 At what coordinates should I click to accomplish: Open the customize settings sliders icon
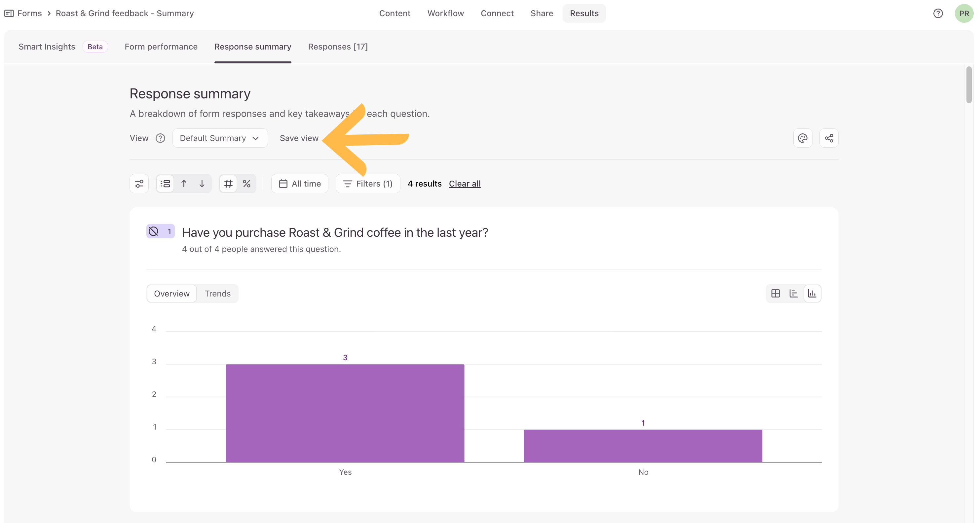139,184
